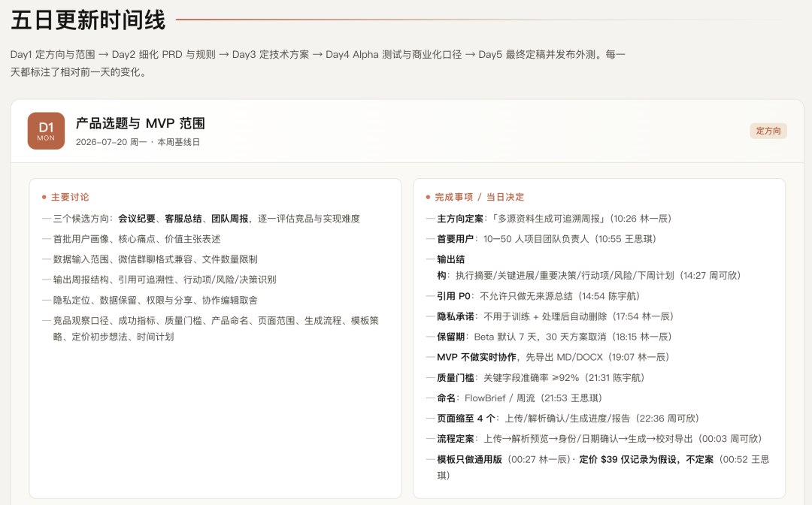Click the 竞品观察口径 discussion row
812x505 pixels.
(211, 328)
